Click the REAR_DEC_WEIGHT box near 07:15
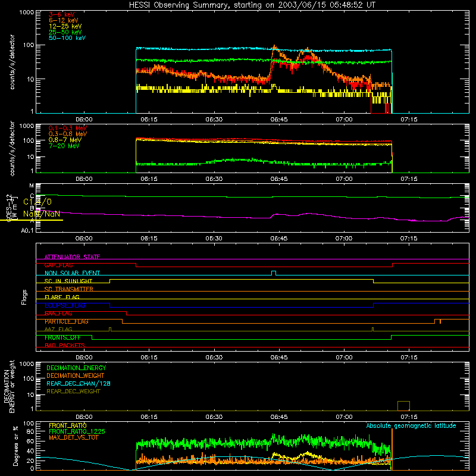 pyautogui.click(x=403, y=406)
